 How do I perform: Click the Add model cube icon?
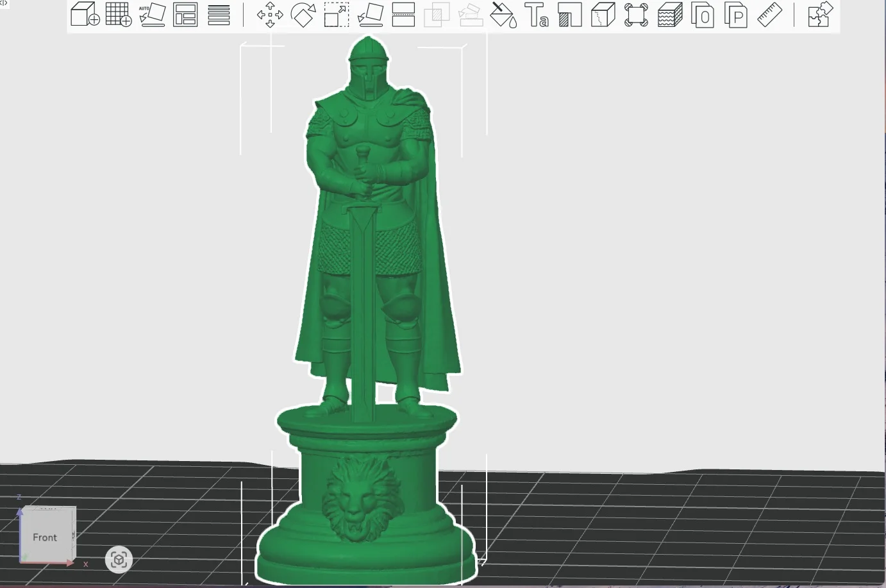click(x=85, y=14)
